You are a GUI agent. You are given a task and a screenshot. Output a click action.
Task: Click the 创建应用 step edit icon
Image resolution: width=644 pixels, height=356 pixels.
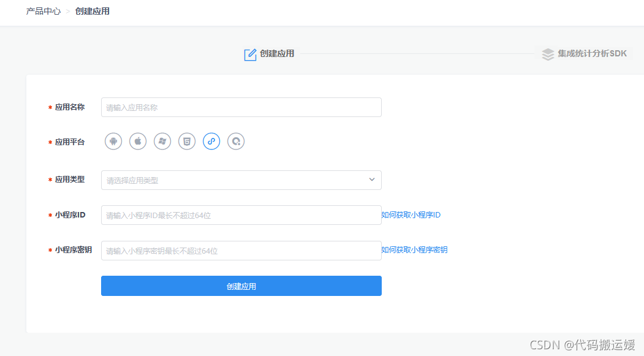250,55
